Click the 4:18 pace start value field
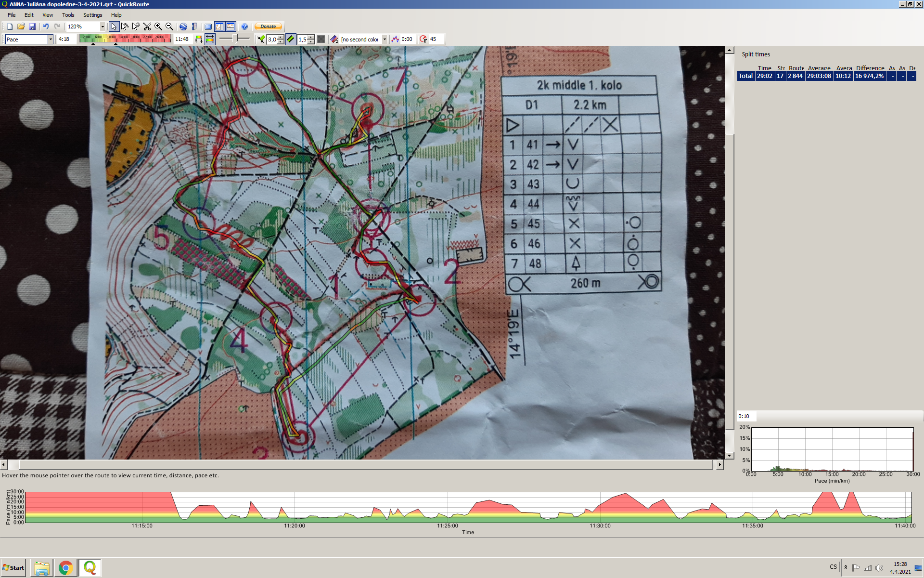924x578 pixels. [x=66, y=39]
